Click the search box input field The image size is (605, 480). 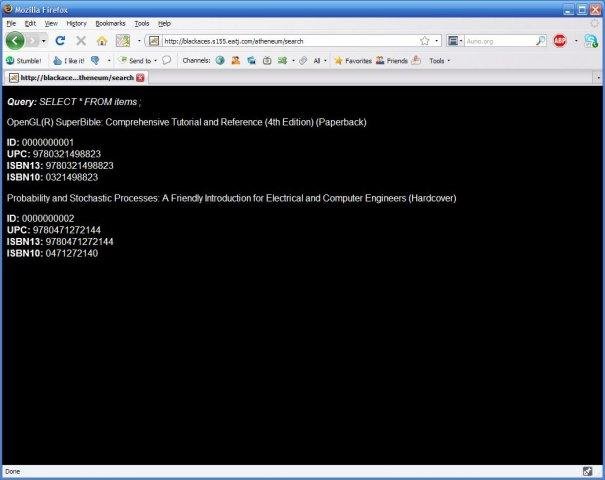500,41
